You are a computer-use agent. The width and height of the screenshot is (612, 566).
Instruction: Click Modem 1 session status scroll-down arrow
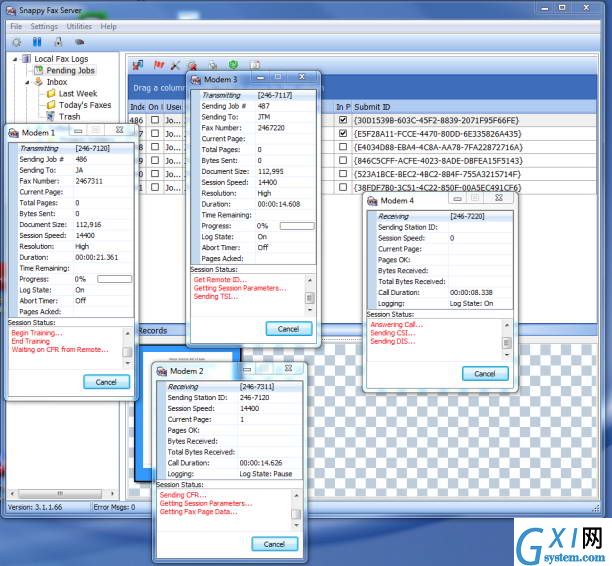pos(127,363)
